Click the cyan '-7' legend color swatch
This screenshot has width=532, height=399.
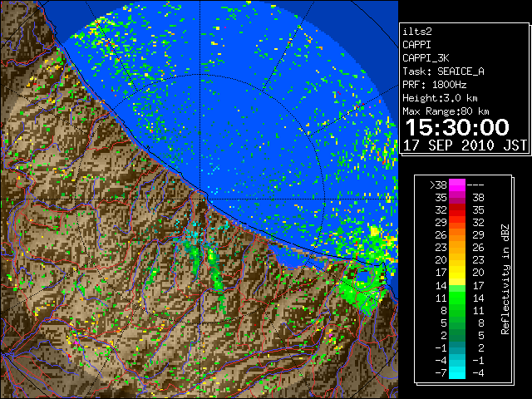coord(457,373)
